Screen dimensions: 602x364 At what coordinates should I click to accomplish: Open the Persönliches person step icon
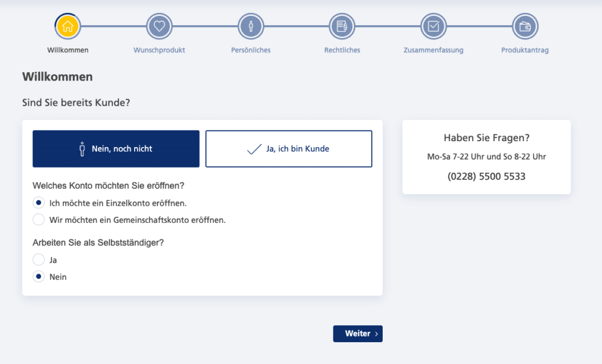tap(250, 26)
